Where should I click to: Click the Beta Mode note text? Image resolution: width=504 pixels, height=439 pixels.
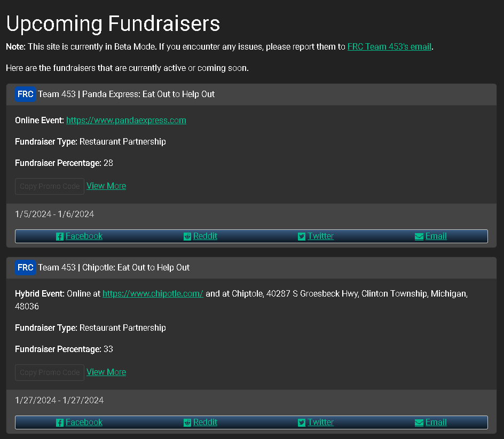(x=219, y=47)
